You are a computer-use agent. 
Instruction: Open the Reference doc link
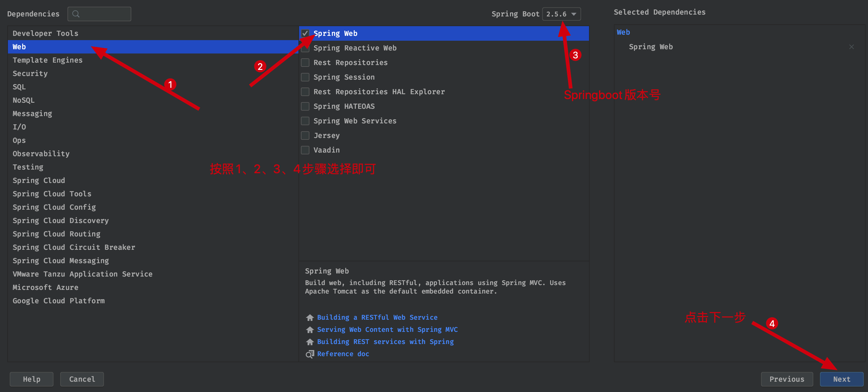[x=343, y=354]
